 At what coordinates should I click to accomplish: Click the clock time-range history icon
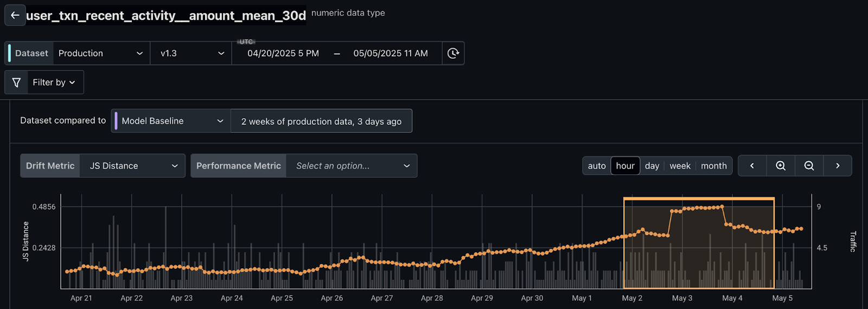click(453, 53)
